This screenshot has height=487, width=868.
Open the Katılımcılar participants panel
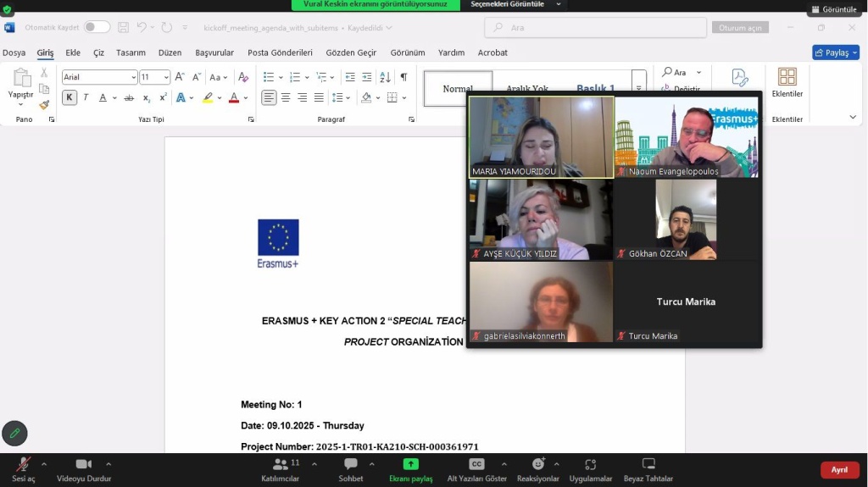[x=280, y=464]
